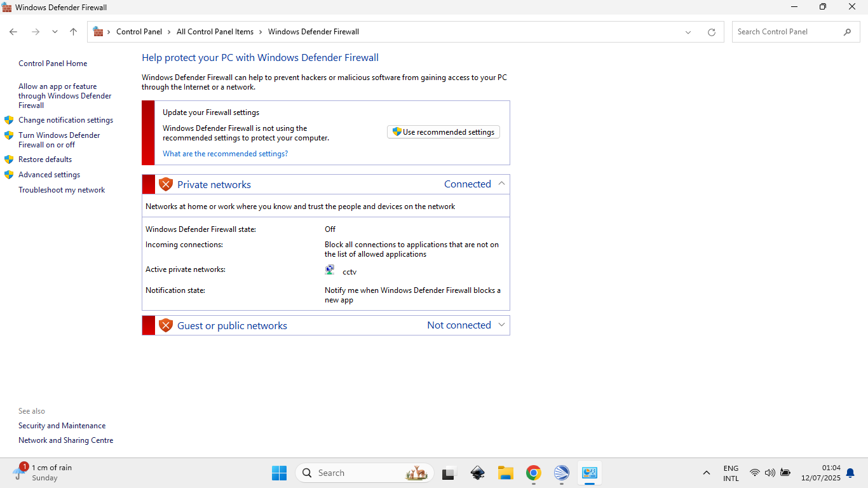Click the Not connected status text
Screen dimensions: 868x488
coord(459,325)
